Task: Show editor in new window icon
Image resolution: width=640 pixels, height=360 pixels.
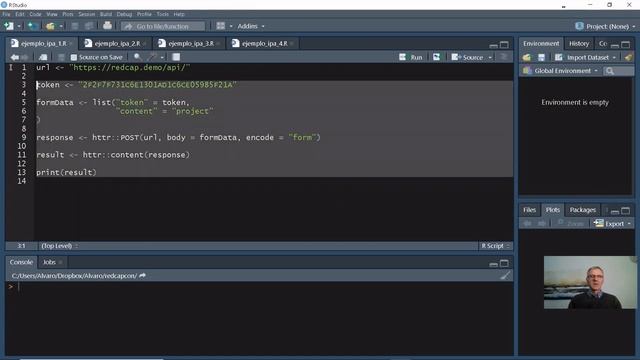Action: (43, 57)
